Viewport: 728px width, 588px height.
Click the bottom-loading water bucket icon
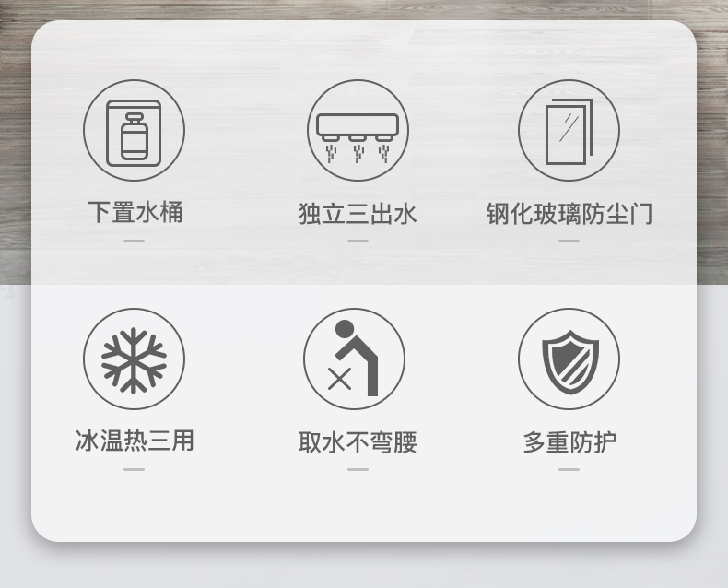pyautogui.click(x=134, y=130)
